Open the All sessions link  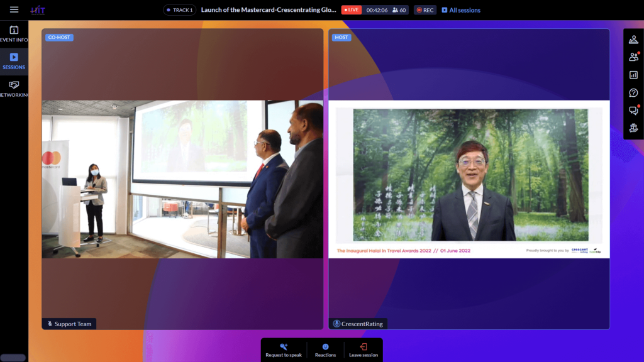(461, 10)
